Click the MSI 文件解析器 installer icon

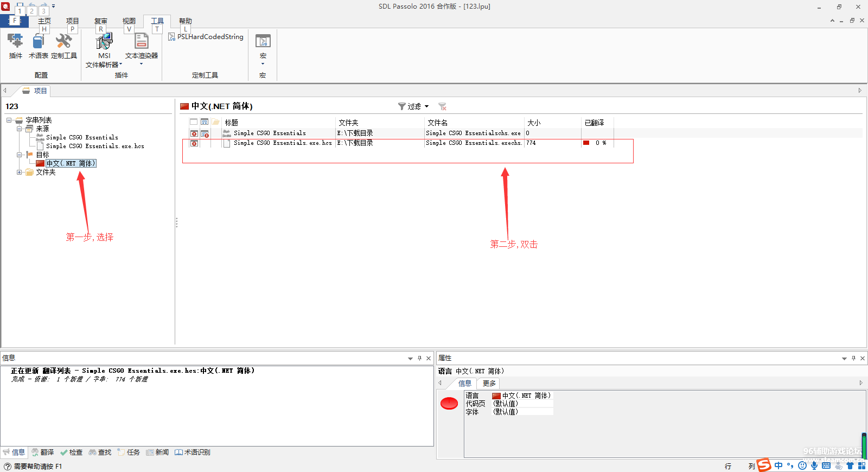tap(104, 42)
